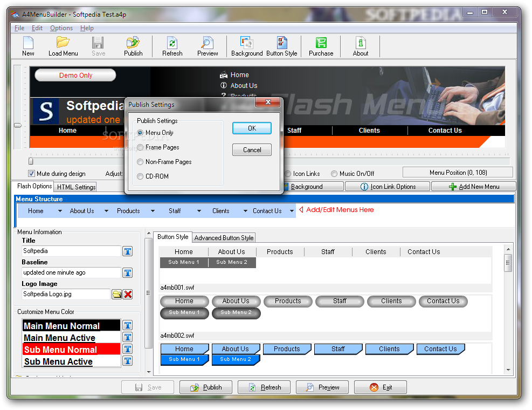The width and height of the screenshot is (532, 410).
Task: Expand About Us dropdown in Menu Structure
Action: point(106,211)
